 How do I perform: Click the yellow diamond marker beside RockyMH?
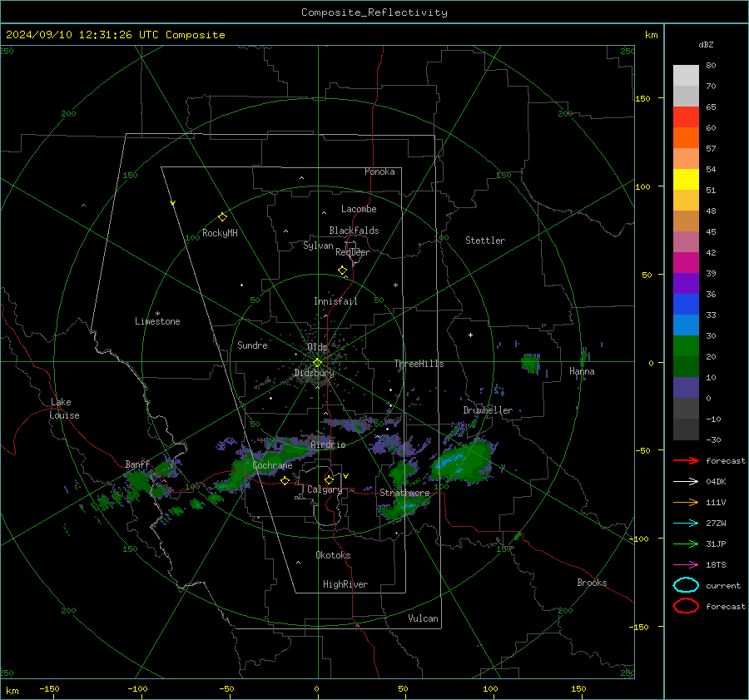coord(222,217)
